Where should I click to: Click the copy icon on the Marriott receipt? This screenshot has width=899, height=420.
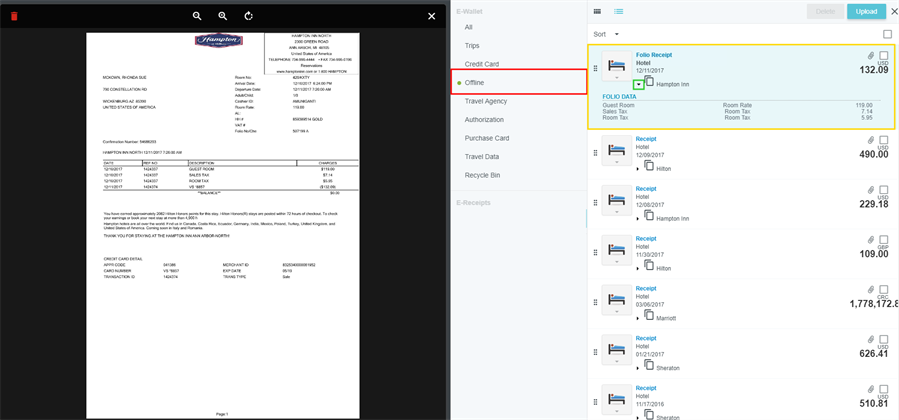(x=649, y=315)
